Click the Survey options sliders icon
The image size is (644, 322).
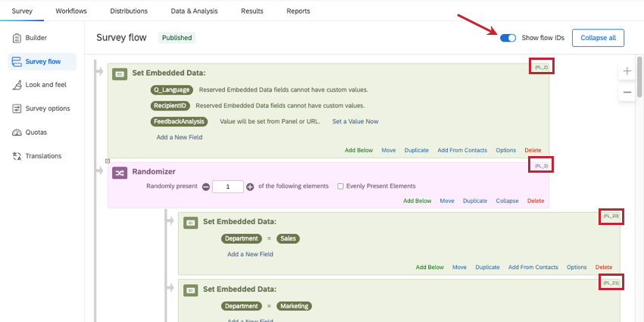click(x=17, y=108)
